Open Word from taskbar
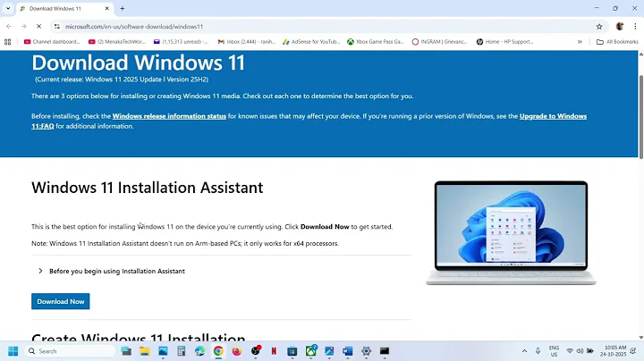The height and width of the screenshot is (361, 644). (x=347, y=351)
